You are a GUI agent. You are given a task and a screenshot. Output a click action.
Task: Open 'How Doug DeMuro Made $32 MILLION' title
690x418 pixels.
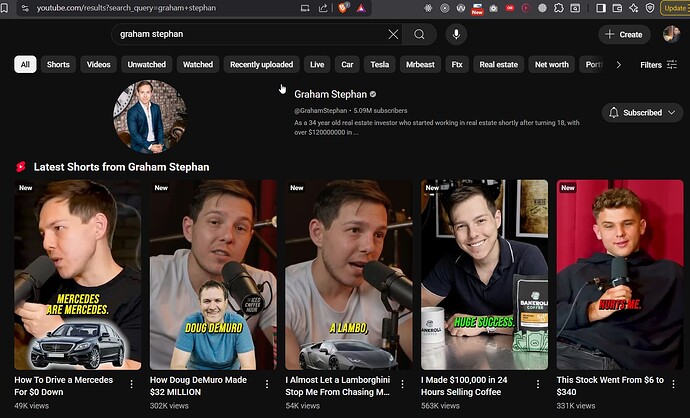tap(198, 386)
